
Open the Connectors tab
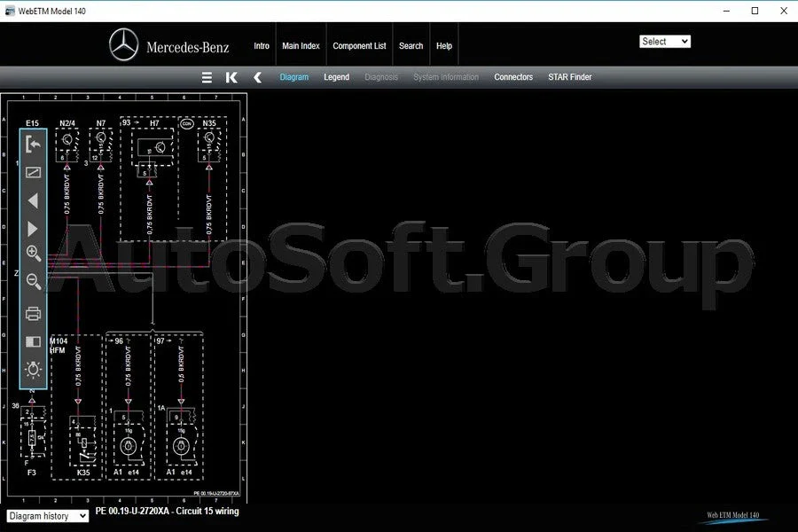513,77
